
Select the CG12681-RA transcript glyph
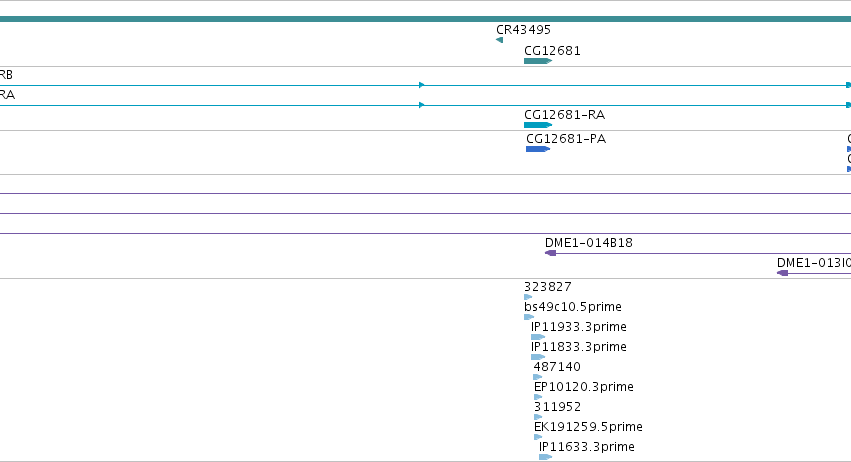pyautogui.click(x=538, y=125)
